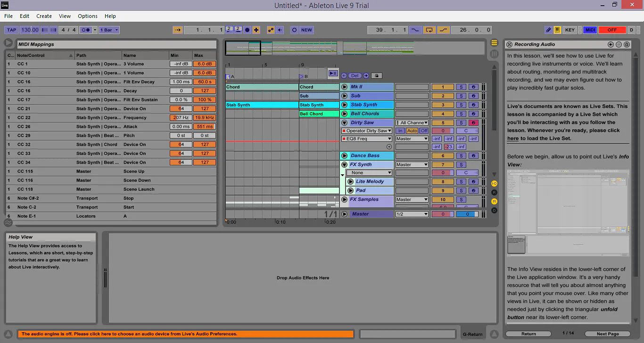This screenshot has width=644, height=343.
Task: Solo the Stab Synth track
Action: [461, 105]
